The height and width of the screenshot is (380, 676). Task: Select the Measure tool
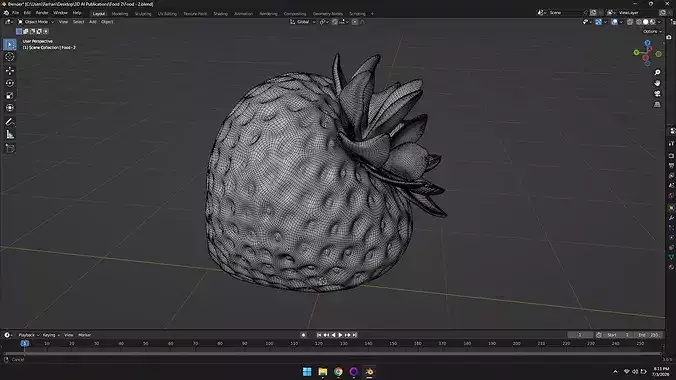click(10, 135)
